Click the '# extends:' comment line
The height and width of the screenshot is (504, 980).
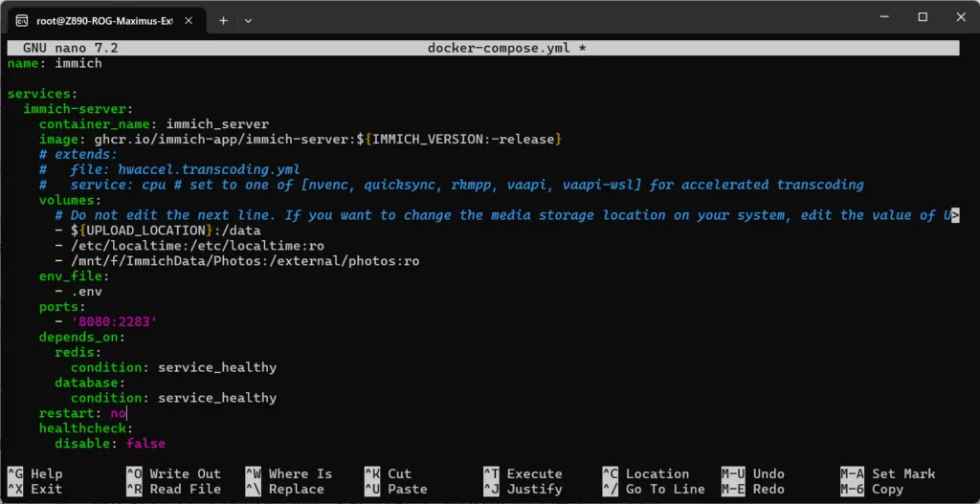click(x=78, y=154)
